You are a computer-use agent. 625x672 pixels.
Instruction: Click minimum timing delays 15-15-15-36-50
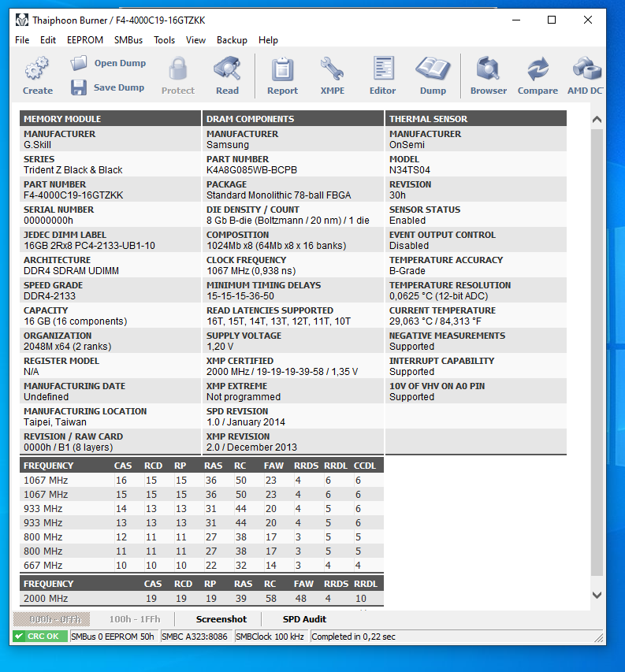240,296
